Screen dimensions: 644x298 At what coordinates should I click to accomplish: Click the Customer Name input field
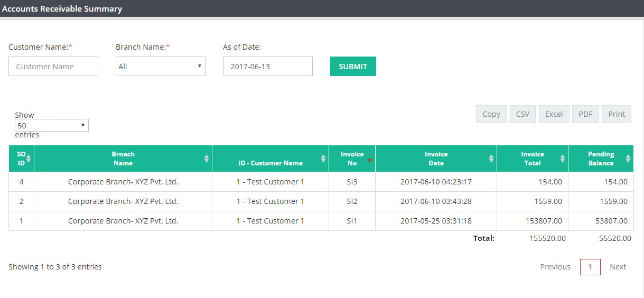[53, 67]
